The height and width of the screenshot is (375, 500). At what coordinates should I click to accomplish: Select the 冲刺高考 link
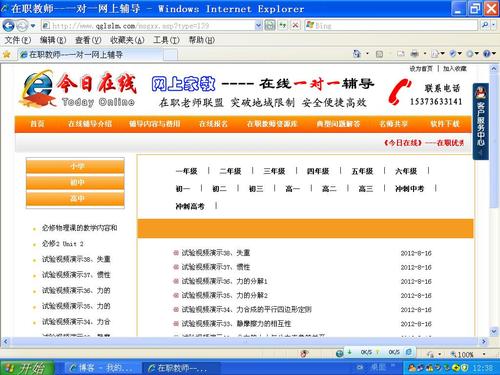point(190,206)
